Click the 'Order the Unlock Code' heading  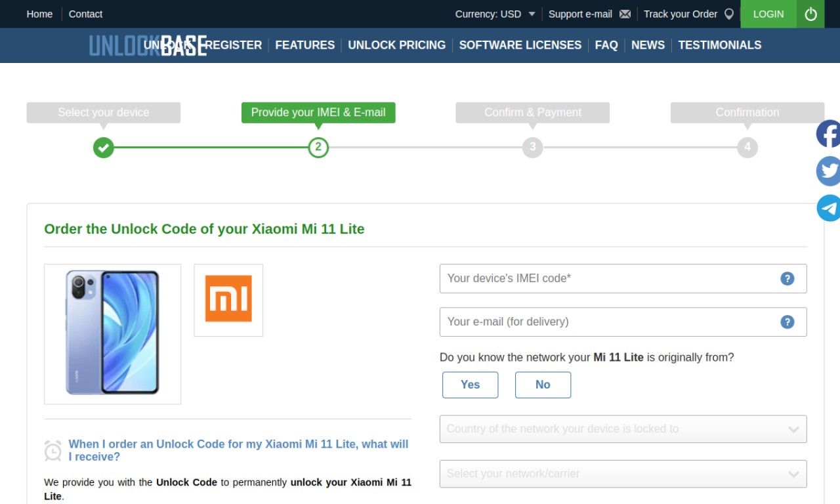tap(204, 229)
